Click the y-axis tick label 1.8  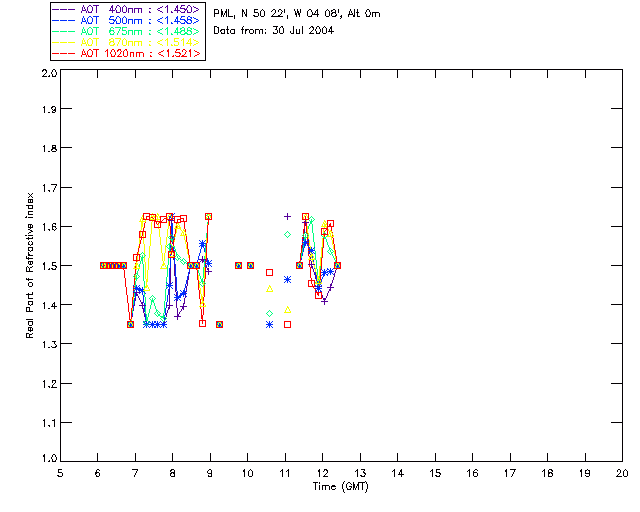(x=49, y=148)
